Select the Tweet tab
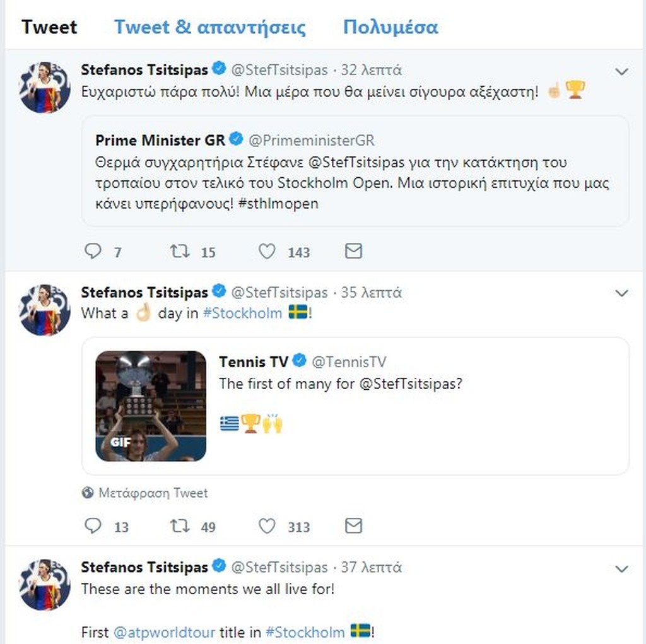Image resolution: width=646 pixels, height=644 pixels. pos(49,27)
